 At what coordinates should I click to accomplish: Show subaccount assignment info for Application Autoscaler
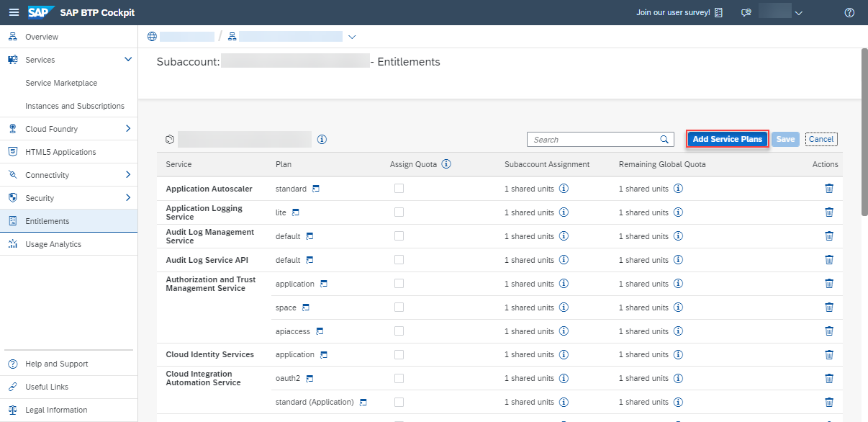point(564,189)
